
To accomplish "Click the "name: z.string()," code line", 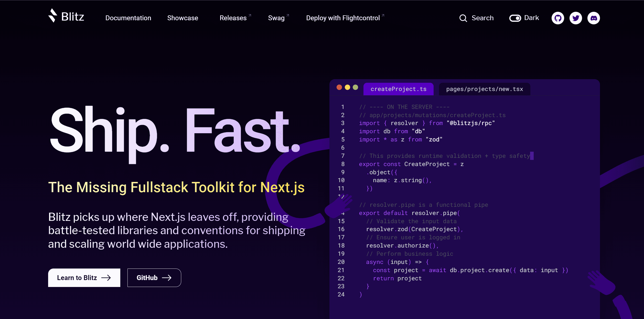I will [402, 180].
